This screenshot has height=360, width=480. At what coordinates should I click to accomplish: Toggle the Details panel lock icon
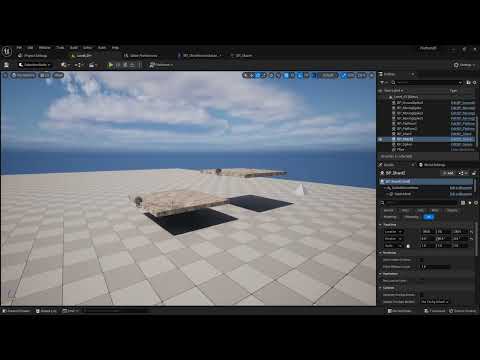[x=474, y=173]
